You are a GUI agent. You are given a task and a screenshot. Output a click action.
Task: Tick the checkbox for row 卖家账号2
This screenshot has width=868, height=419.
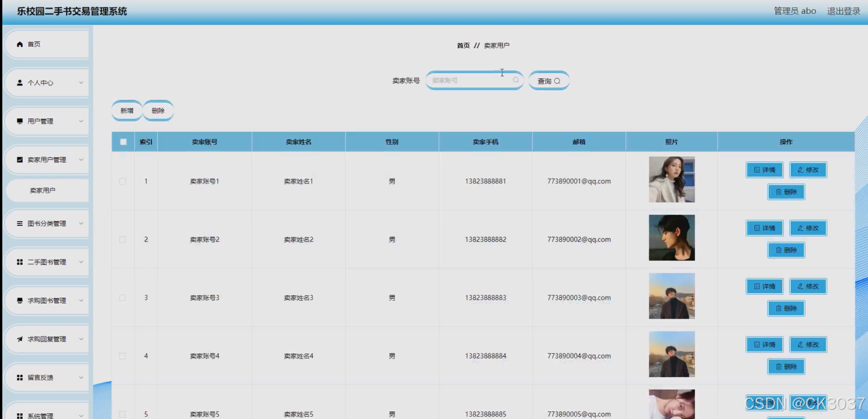pos(122,239)
